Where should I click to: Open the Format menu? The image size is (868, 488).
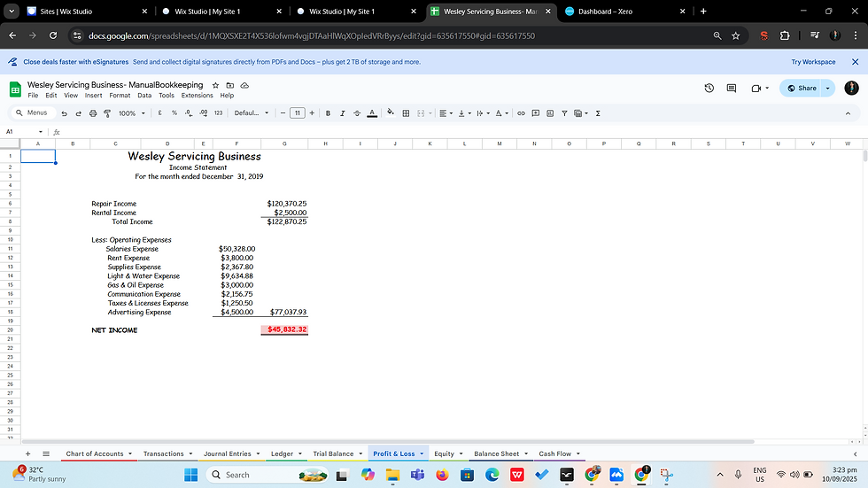click(120, 95)
